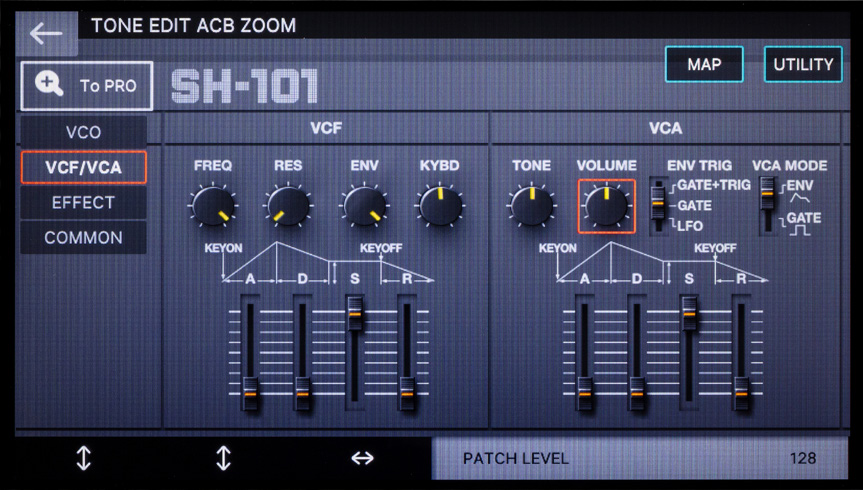Click the VCF section header
The height and width of the screenshot is (490, 863).
coord(326,128)
